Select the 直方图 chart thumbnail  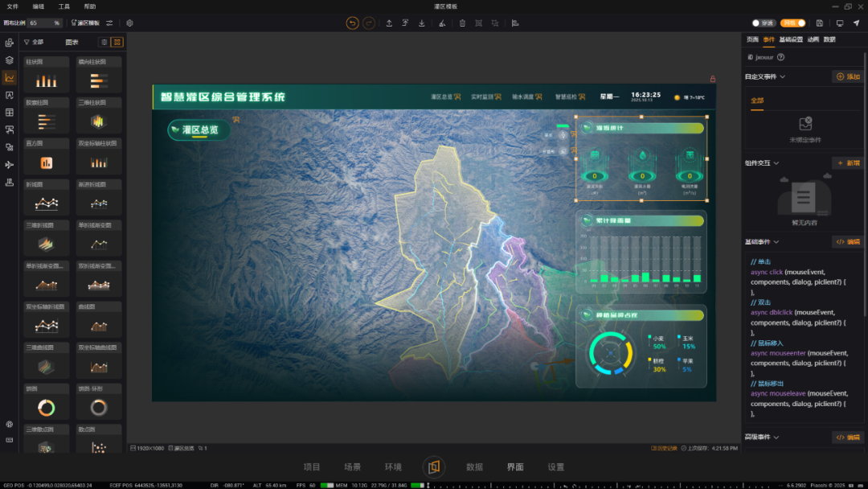point(47,155)
